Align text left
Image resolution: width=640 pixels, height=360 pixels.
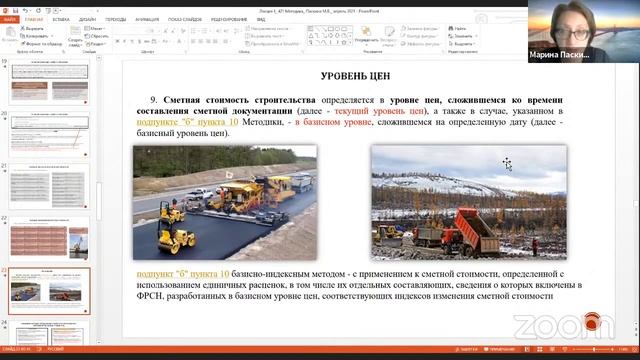pos(193,41)
